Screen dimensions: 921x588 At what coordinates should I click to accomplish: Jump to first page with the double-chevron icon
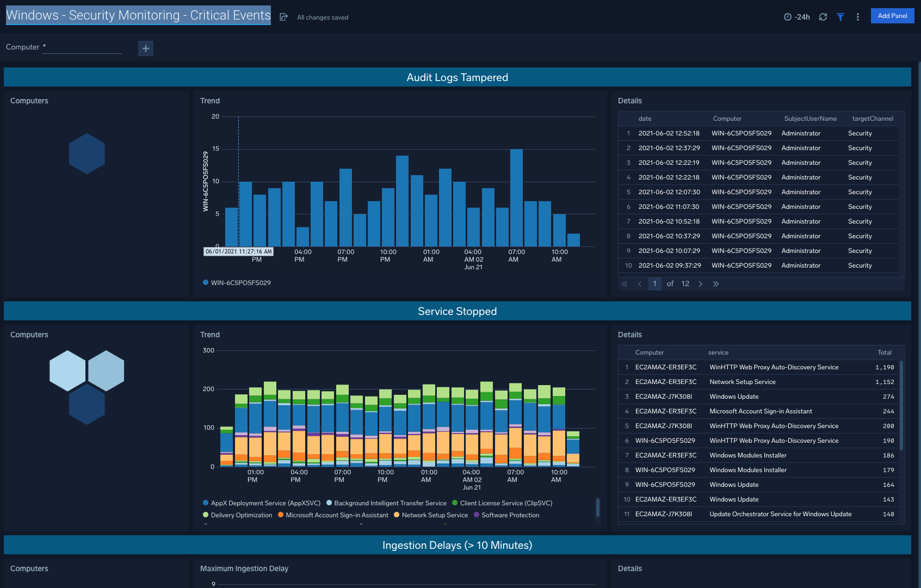pyautogui.click(x=624, y=283)
